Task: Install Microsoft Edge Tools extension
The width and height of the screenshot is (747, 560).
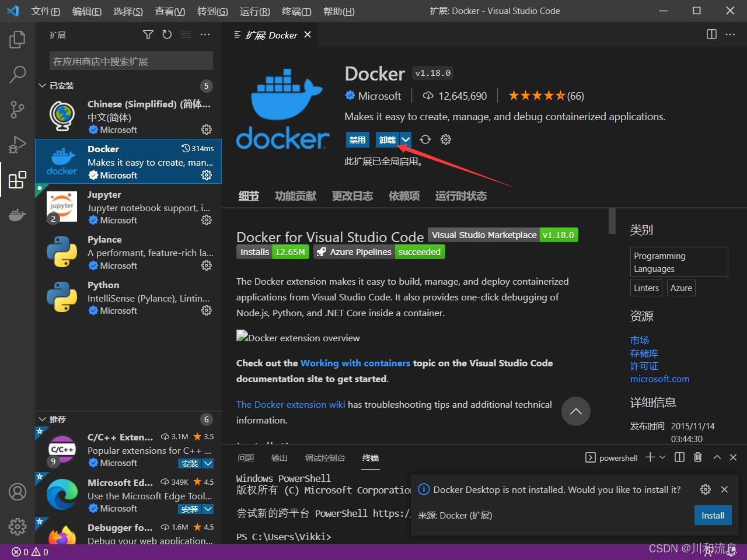Action: (x=190, y=509)
